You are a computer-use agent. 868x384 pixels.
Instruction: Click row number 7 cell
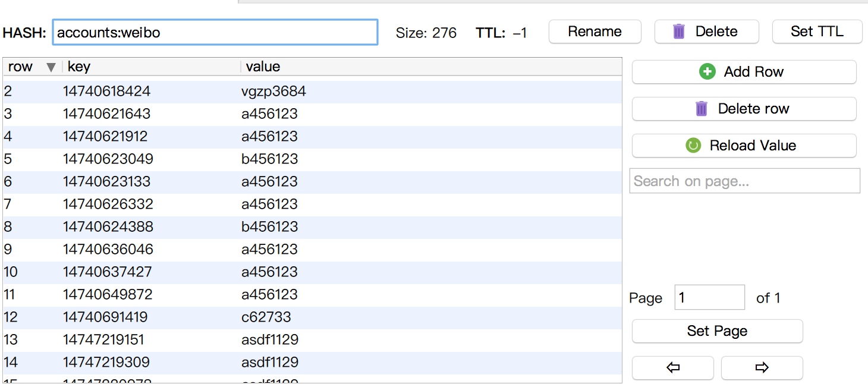(x=8, y=204)
